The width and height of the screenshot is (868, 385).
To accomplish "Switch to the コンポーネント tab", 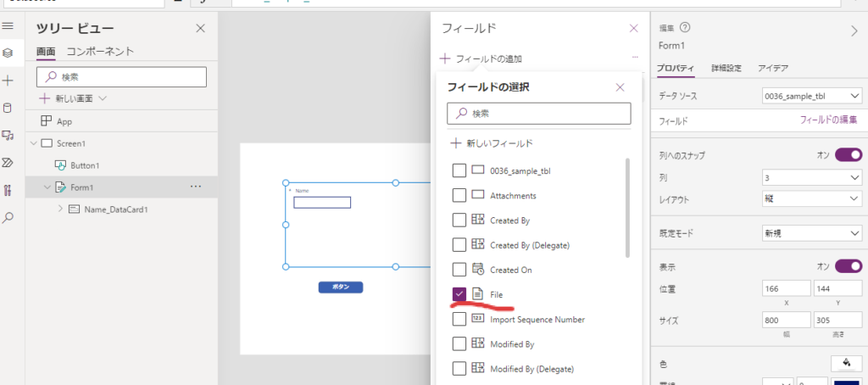I will click(100, 52).
